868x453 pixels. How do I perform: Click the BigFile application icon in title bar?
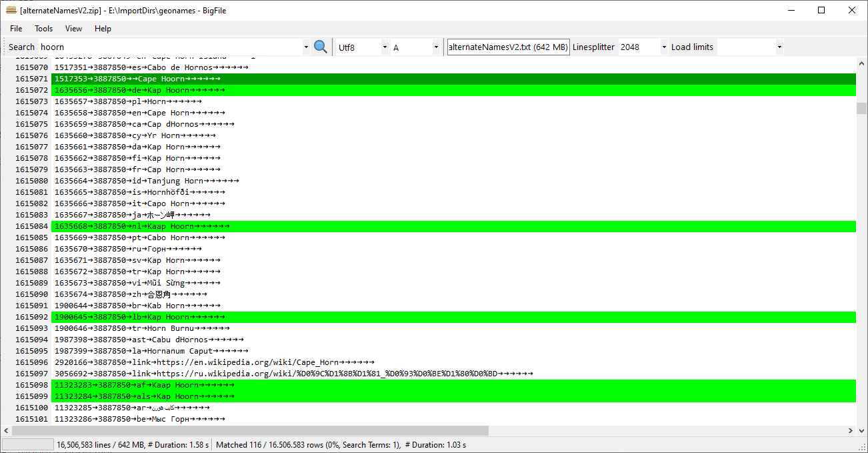click(10, 10)
